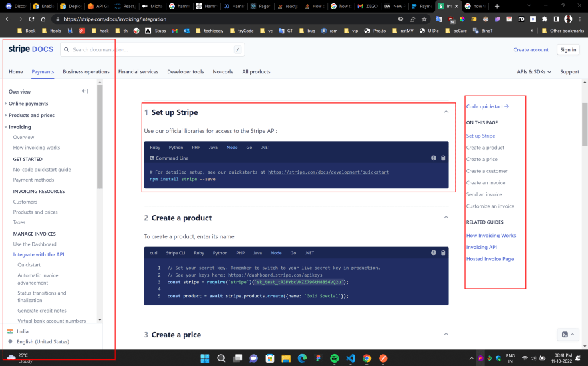588x366 pixels.
Task: Open Microsoft Store from taskbar
Action: [x=270, y=358]
